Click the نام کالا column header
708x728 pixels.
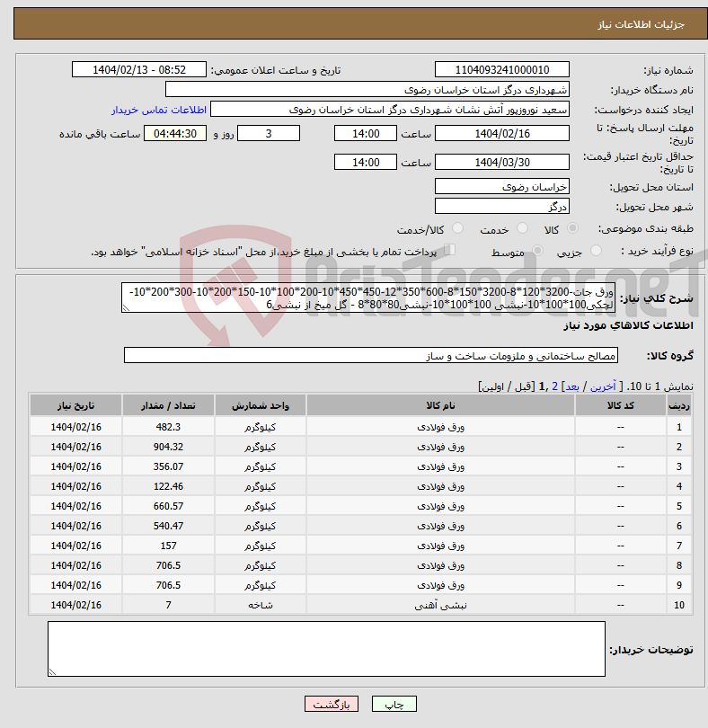pyautogui.click(x=440, y=405)
